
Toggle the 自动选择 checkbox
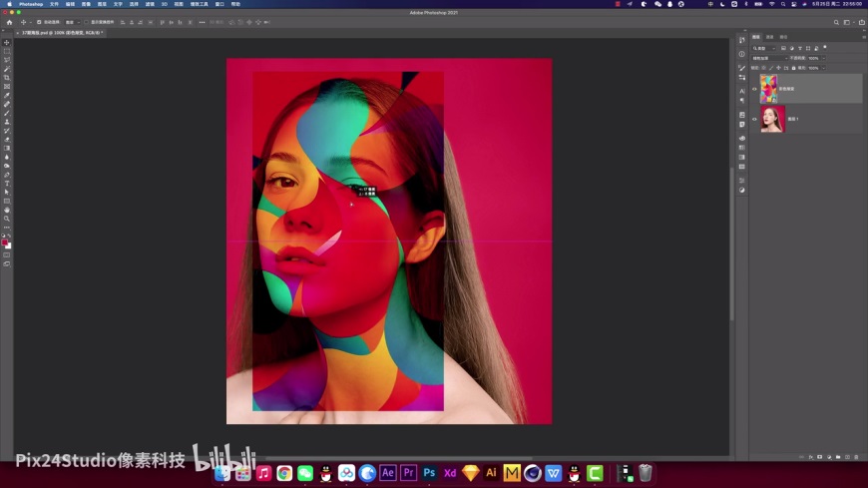click(39, 22)
